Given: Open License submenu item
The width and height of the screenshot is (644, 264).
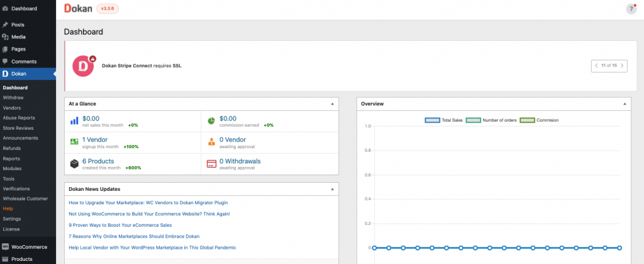Looking at the screenshot, I should pos(11,229).
